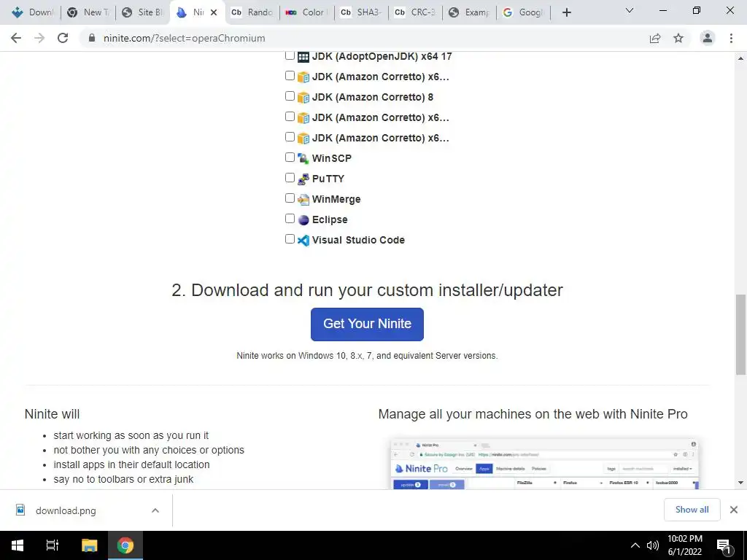Click the AdoptOpenJDK x64 17 icon

click(303, 57)
